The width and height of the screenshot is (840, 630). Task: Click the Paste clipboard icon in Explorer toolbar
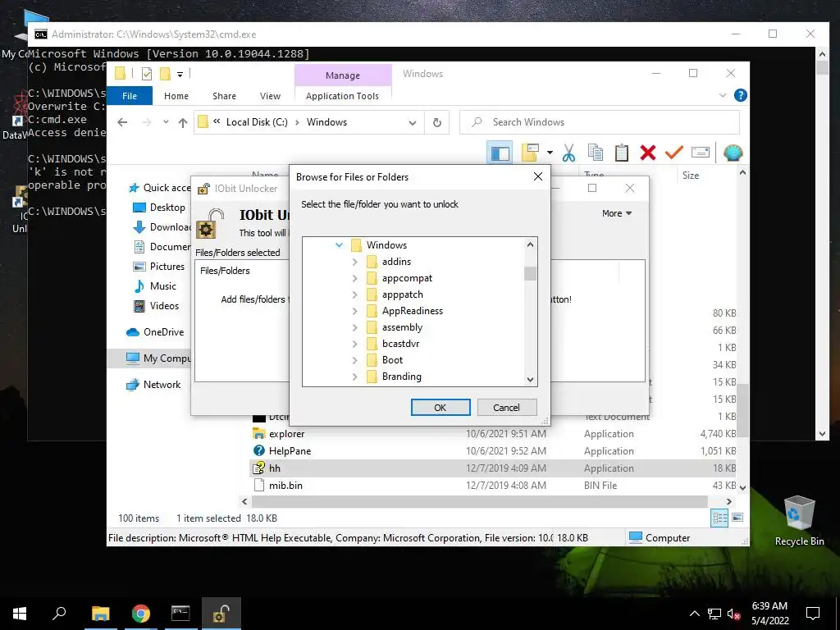click(622, 153)
